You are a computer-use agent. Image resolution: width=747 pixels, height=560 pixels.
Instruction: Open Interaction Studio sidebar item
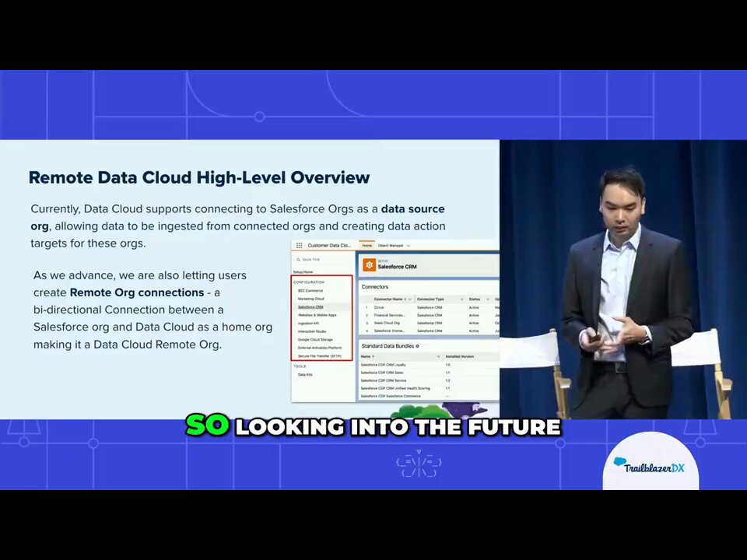coord(312,331)
